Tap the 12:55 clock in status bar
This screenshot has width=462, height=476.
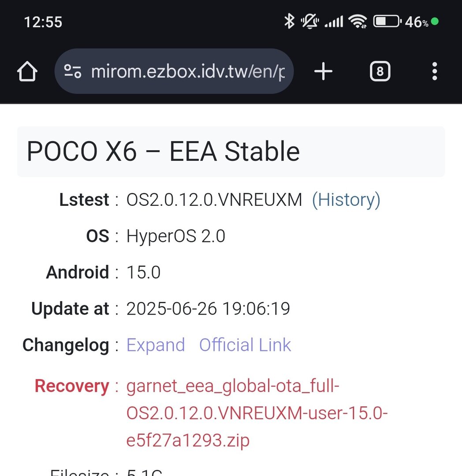coord(43,22)
